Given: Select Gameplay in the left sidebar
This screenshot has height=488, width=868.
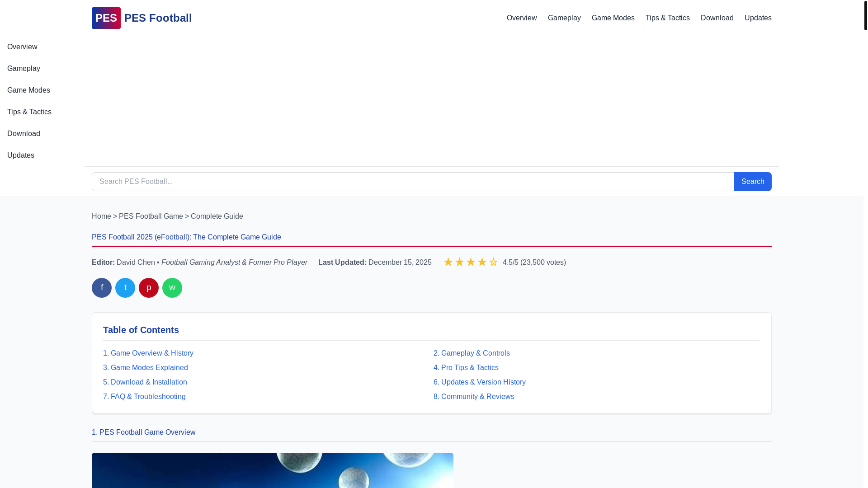Looking at the screenshot, I should pos(24,69).
